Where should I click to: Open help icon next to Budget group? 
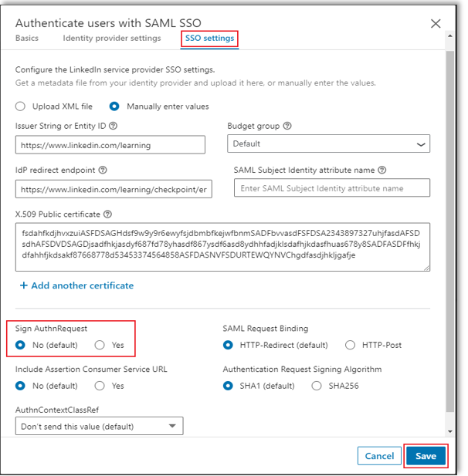(x=287, y=126)
